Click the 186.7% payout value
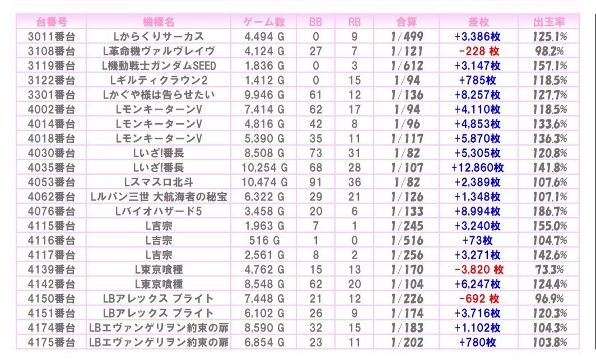596x364 pixels. [x=550, y=211]
